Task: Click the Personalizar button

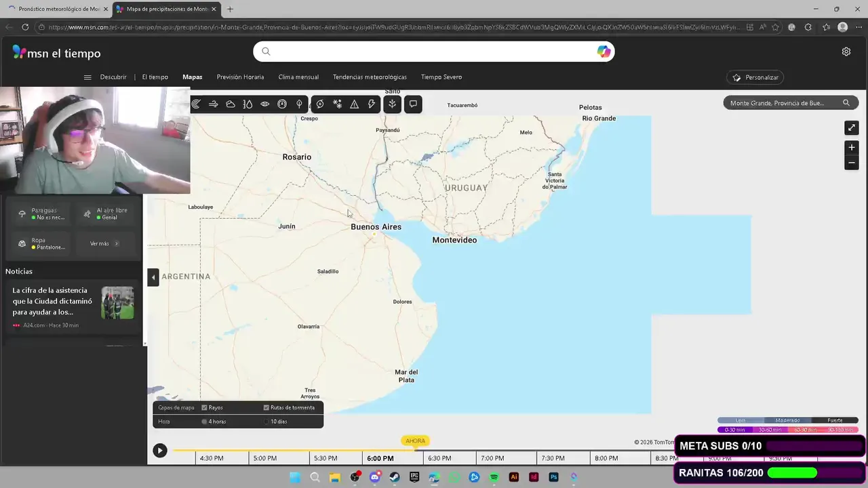Action: pos(755,77)
